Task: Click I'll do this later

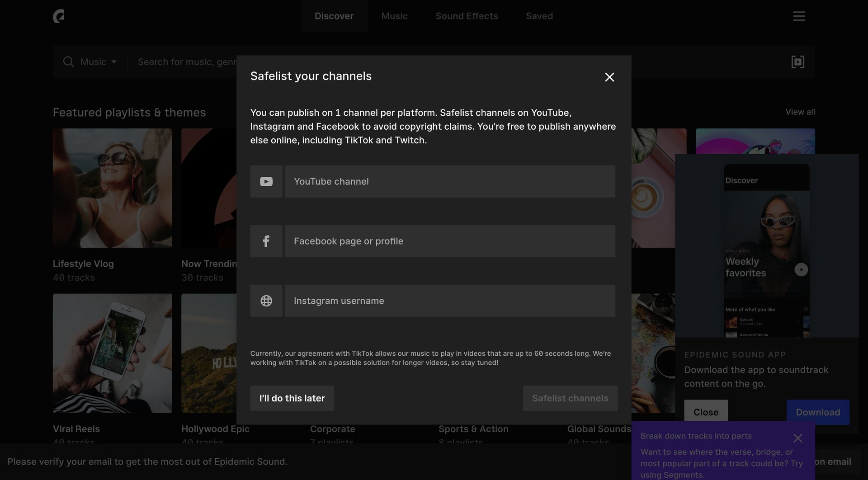Action: point(292,398)
